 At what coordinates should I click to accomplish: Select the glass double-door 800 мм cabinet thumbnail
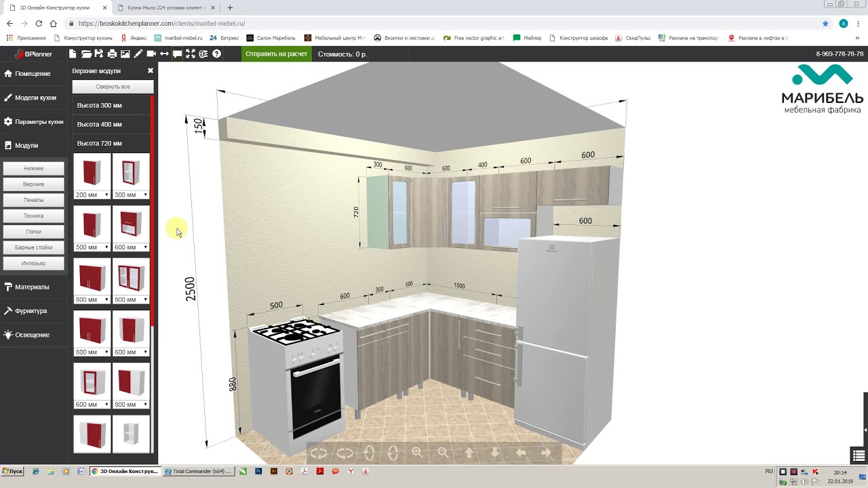131,277
